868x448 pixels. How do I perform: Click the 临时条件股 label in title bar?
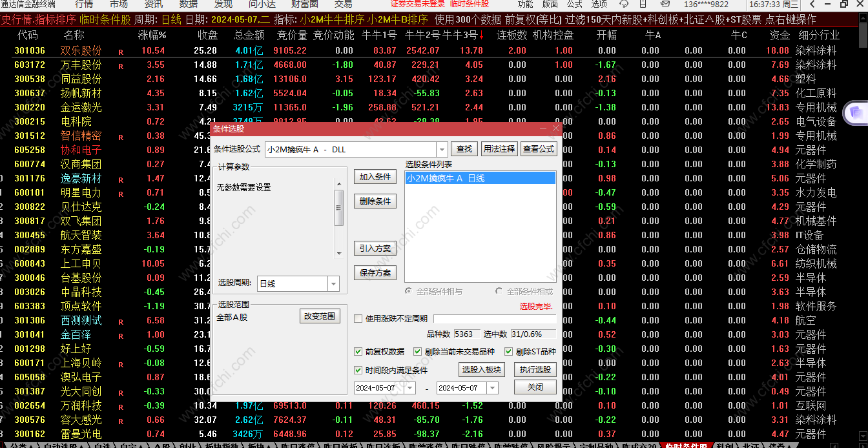470,4
